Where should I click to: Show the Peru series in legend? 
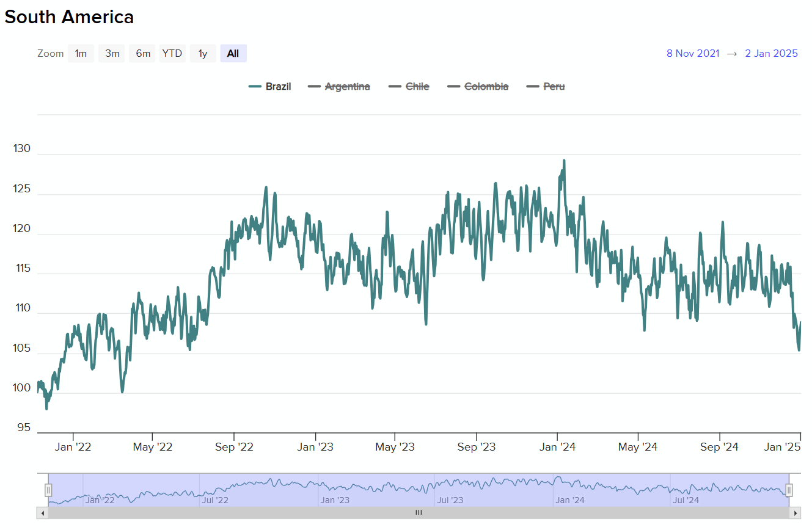(546, 87)
